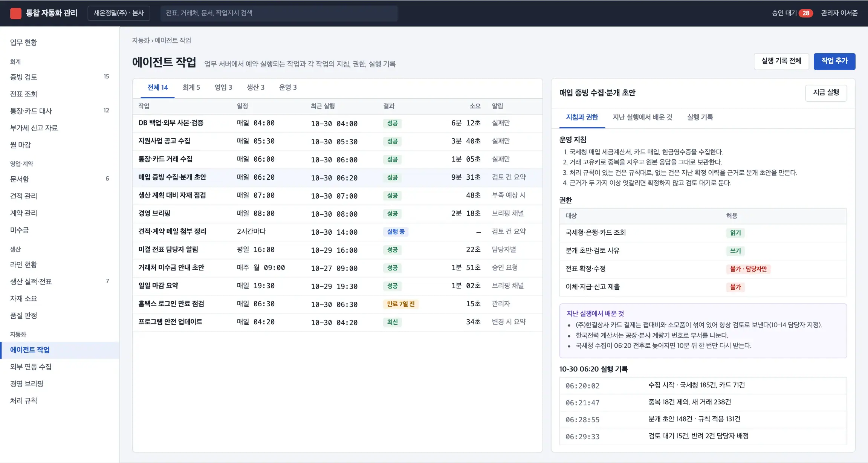Switch to the 생산 3 tab

click(x=255, y=88)
